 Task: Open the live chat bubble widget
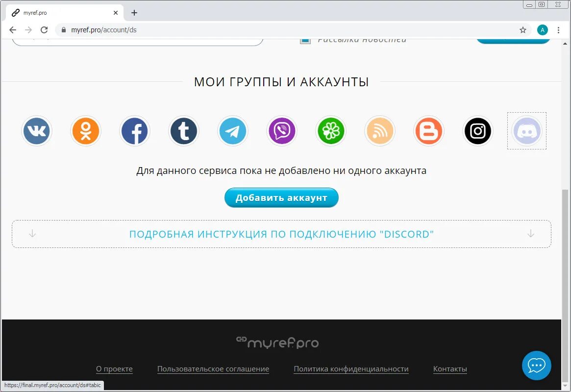(x=536, y=366)
